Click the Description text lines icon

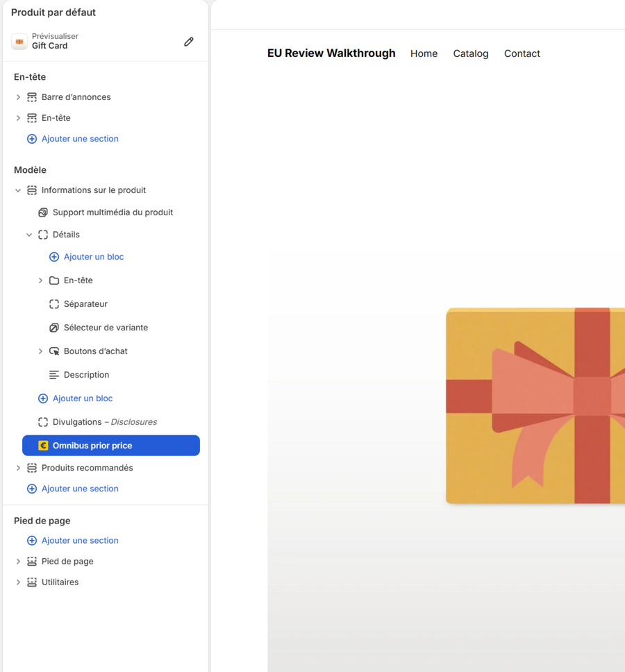tap(54, 375)
